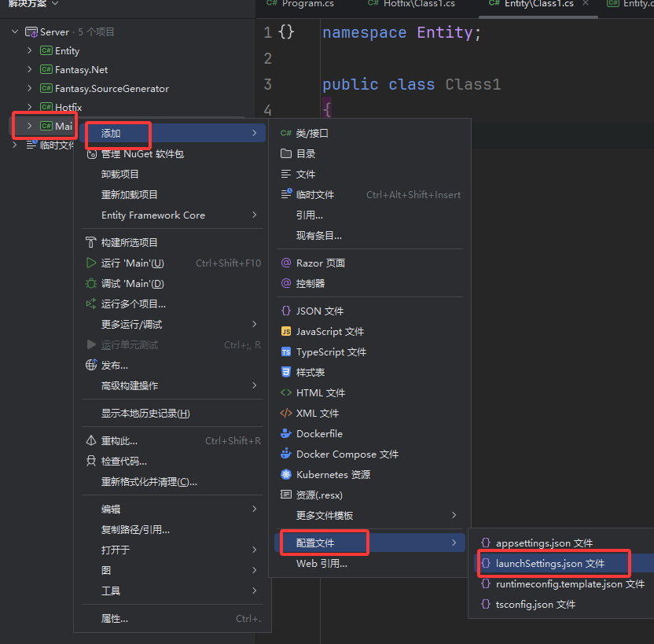654x644 pixels.
Task: Switch to the Hotfix\Class1.cs tab
Action: coord(411,4)
